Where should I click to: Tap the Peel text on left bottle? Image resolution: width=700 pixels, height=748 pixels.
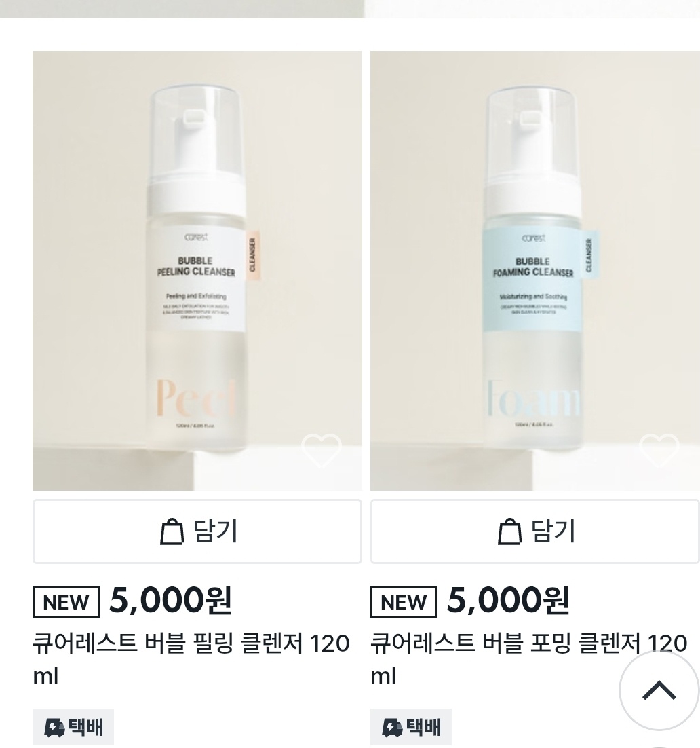click(196, 398)
